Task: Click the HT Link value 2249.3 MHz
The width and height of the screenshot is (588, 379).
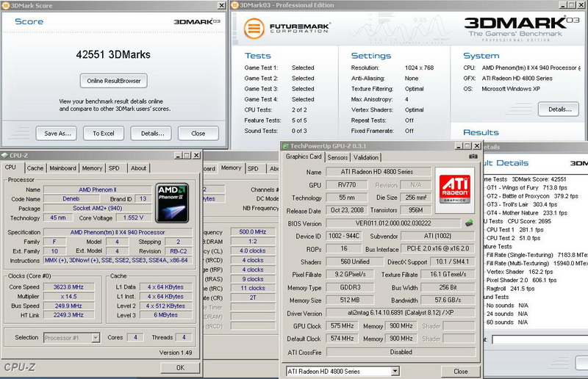Action: point(68,315)
